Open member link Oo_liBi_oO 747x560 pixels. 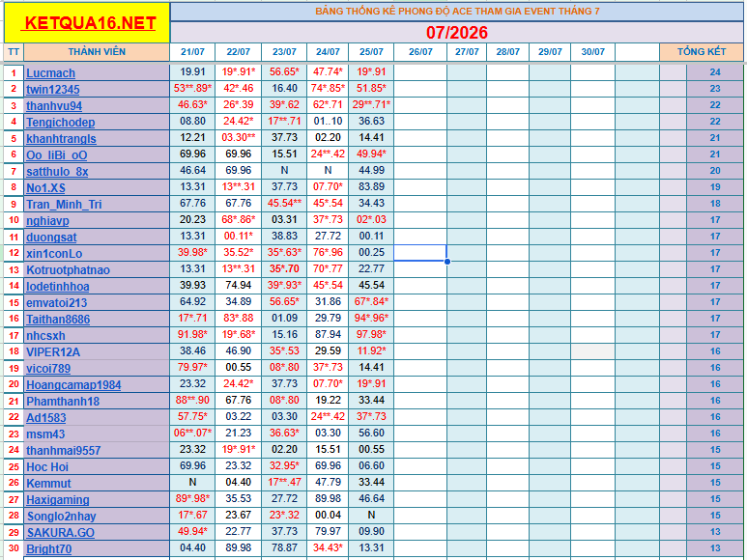(57, 155)
